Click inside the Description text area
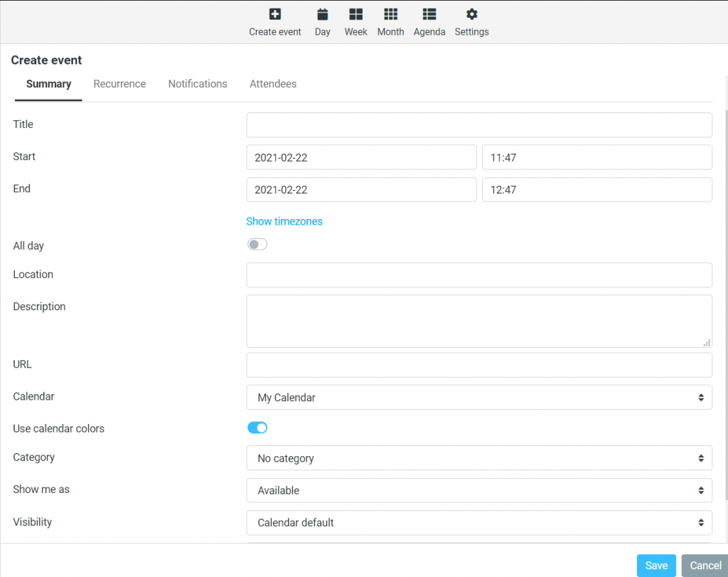The image size is (728, 577). pos(479,321)
